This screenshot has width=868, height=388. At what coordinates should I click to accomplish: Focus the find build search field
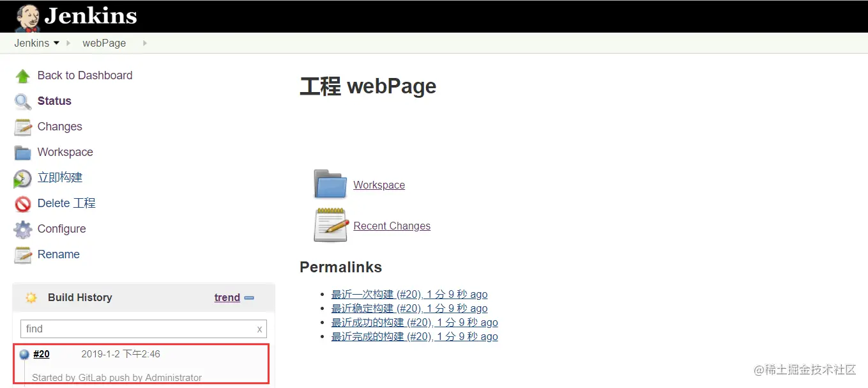click(144, 329)
